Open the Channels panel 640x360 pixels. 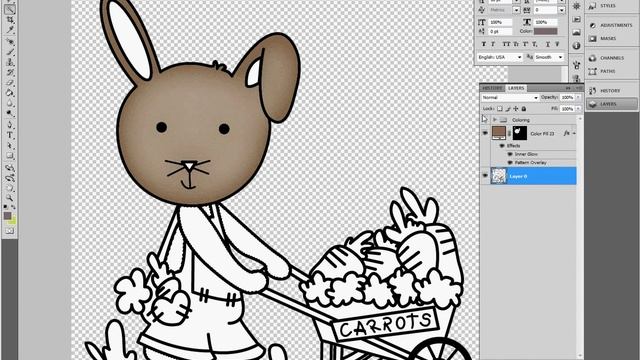611,58
